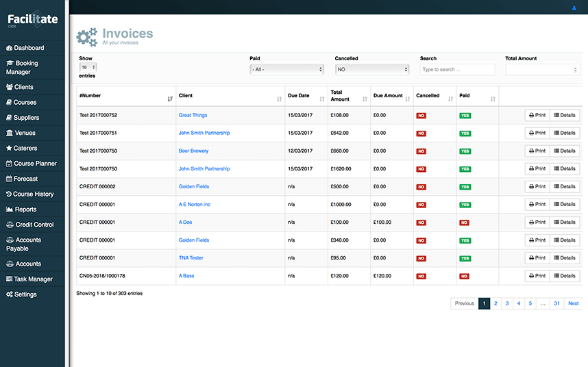Go to the Next page of invoices
Viewport: 588px width, 367px height.
click(x=573, y=303)
